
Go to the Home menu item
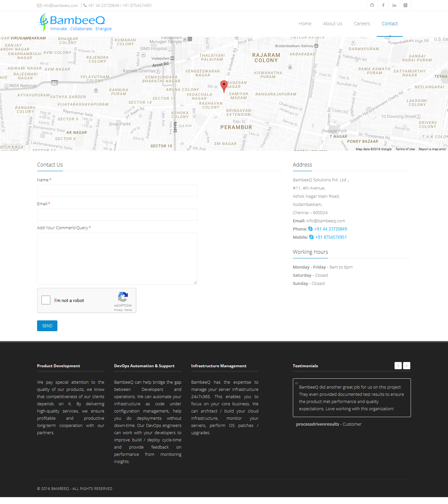point(305,24)
